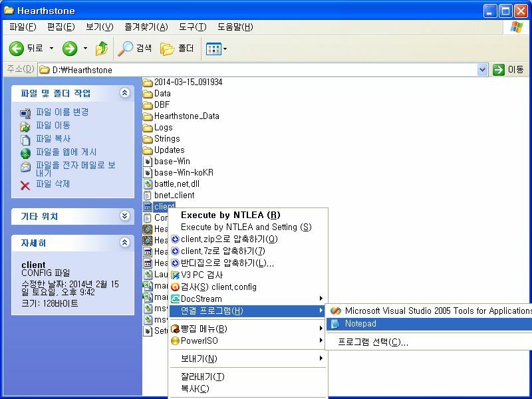Open the 즐겨찾기(A) menu
This screenshot has width=532, height=399.
click(146, 27)
